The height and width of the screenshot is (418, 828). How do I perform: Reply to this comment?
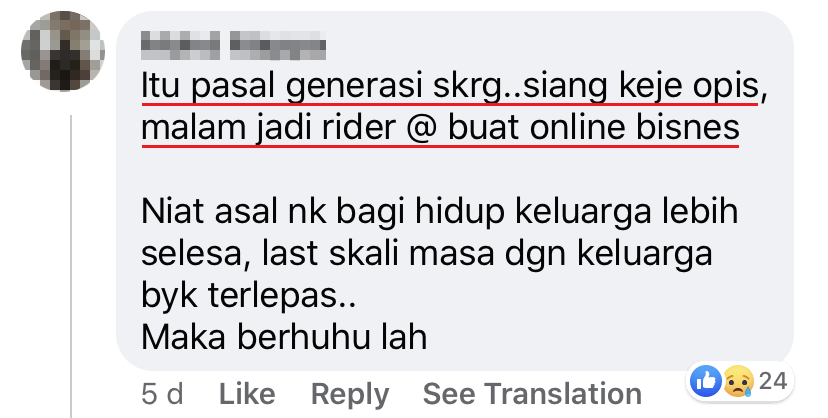(x=350, y=394)
